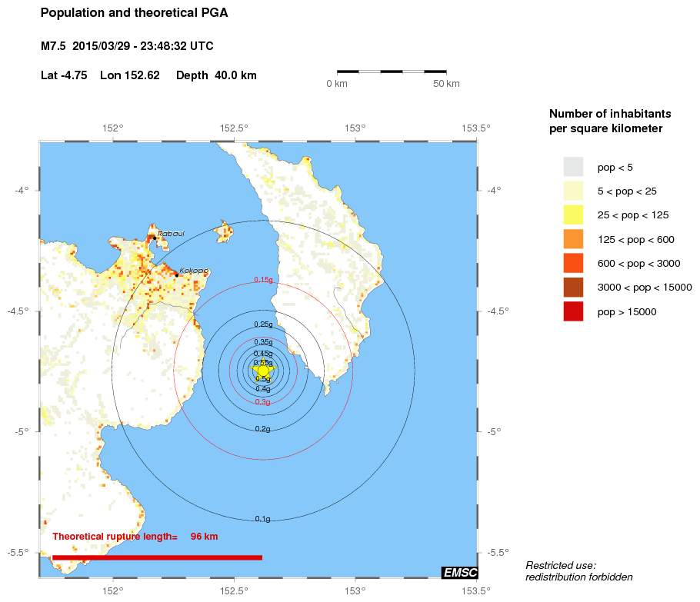Image resolution: width=700 pixels, height=602 pixels.
Task: Click the red 0.15g contour label
Action: [263, 280]
